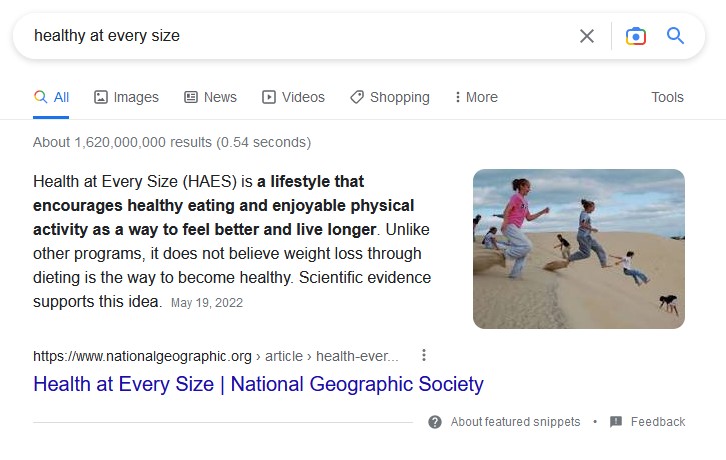Click the Feedback flag icon

[616, 422]
